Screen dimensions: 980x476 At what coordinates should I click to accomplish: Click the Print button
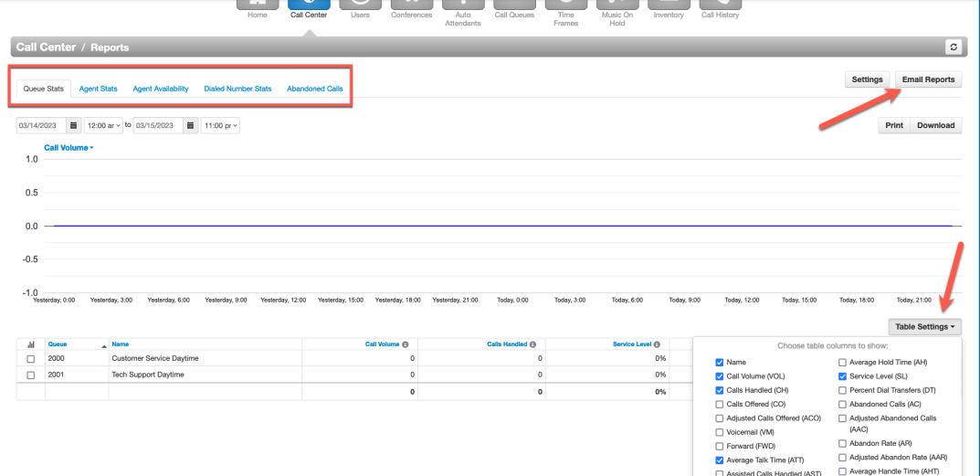point(894,125)
